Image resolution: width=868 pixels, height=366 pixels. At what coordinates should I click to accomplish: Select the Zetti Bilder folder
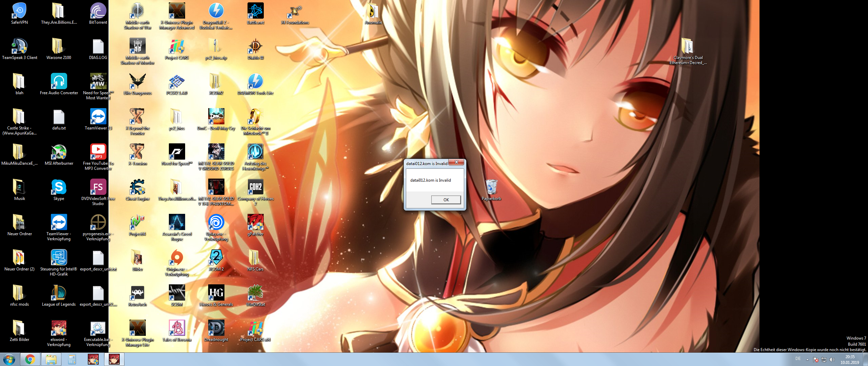[19, 331]
